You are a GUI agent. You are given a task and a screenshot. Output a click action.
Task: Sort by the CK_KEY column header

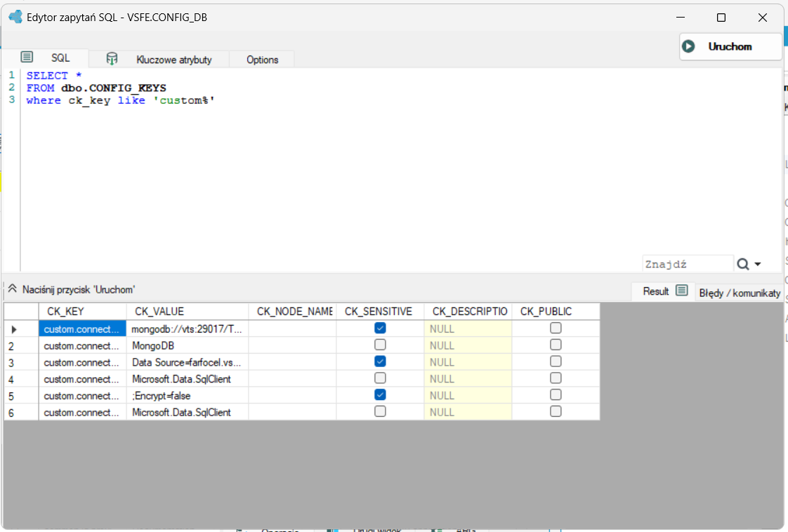(x=82, y=312)
